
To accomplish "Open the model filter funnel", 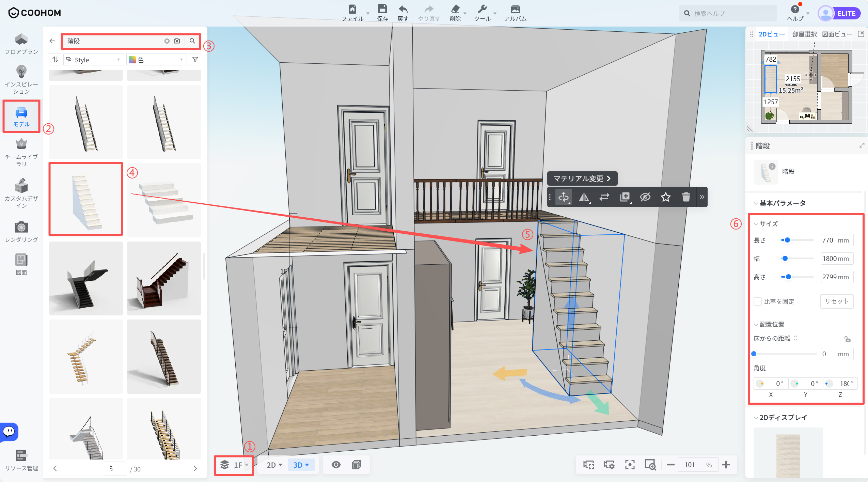I will click(195, 60).
